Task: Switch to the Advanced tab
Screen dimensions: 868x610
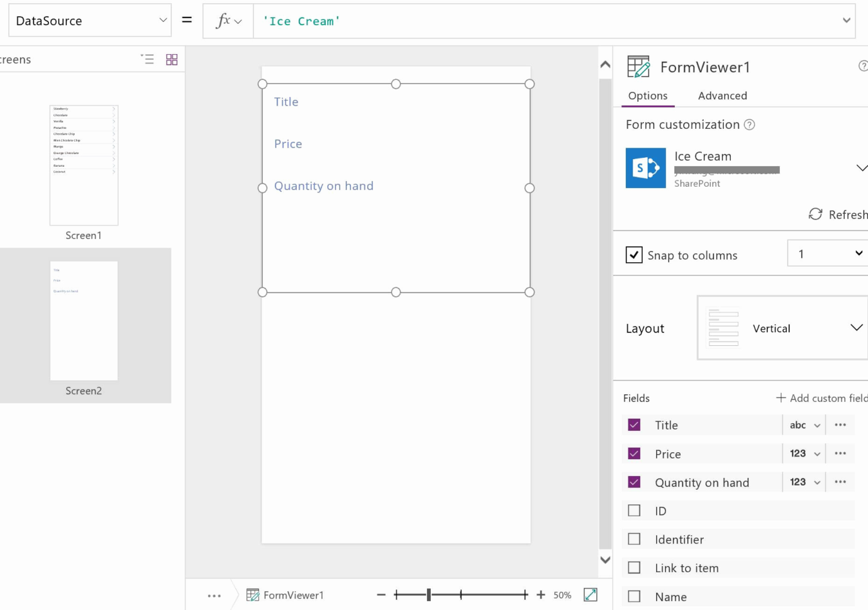Action: (722, 96)
